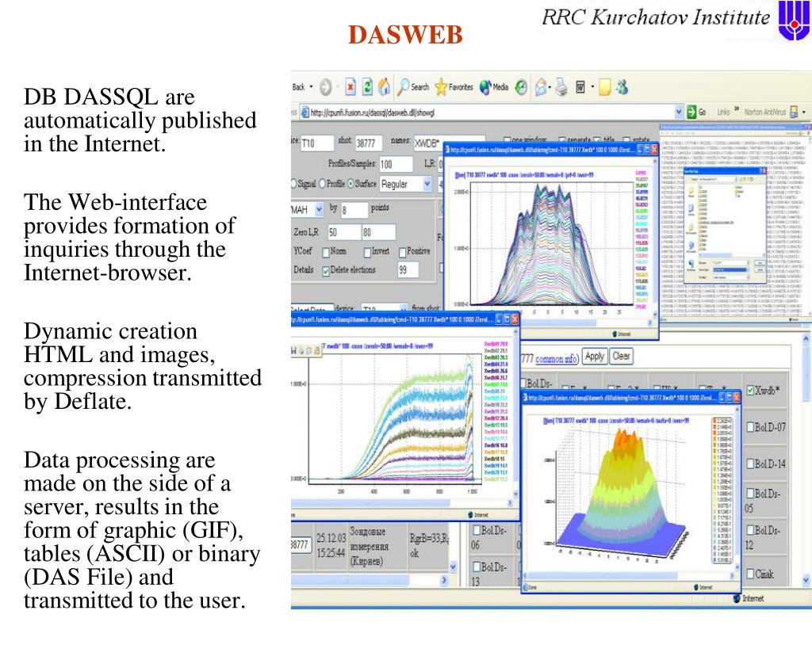
Task: Click the Print icon
Action: tap(561, 87)
